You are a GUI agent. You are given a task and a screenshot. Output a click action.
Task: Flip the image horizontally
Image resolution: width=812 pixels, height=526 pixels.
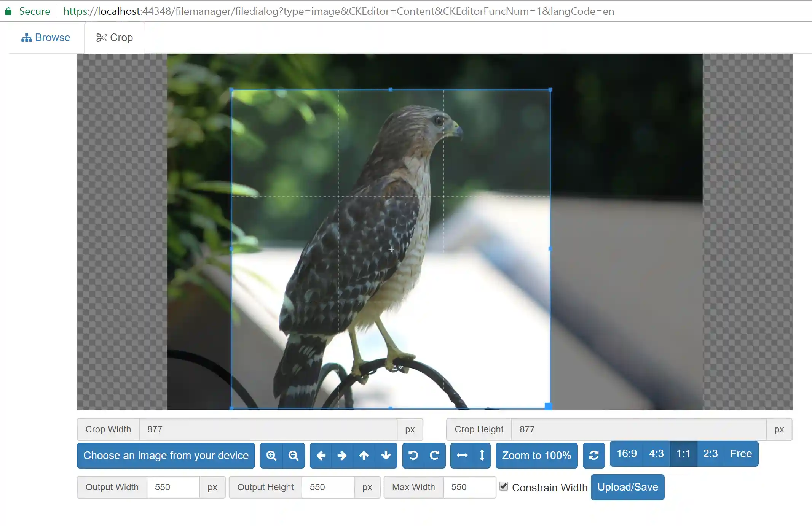click(x=462, y=455)
